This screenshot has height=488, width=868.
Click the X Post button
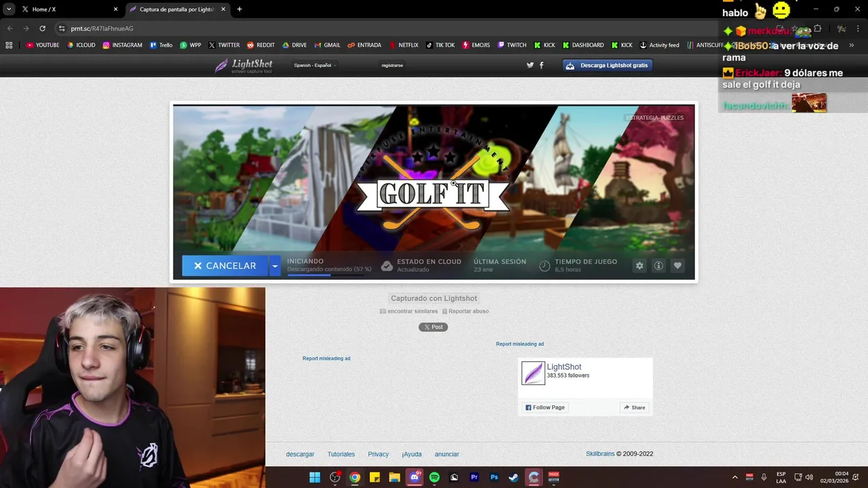point(433,327)
